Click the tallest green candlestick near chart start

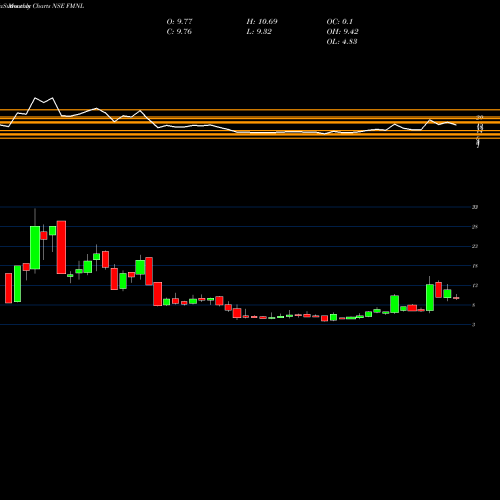coord(35,248)
